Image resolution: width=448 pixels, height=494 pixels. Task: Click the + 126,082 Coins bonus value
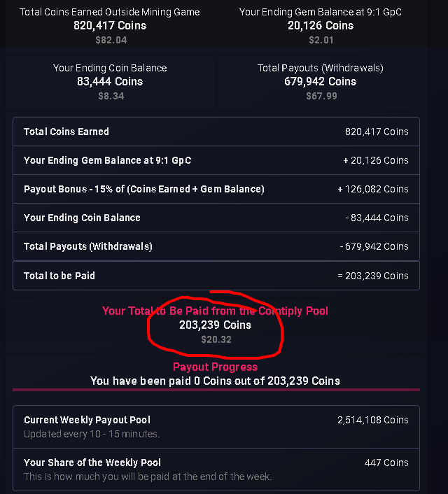[x=372, y=189]
